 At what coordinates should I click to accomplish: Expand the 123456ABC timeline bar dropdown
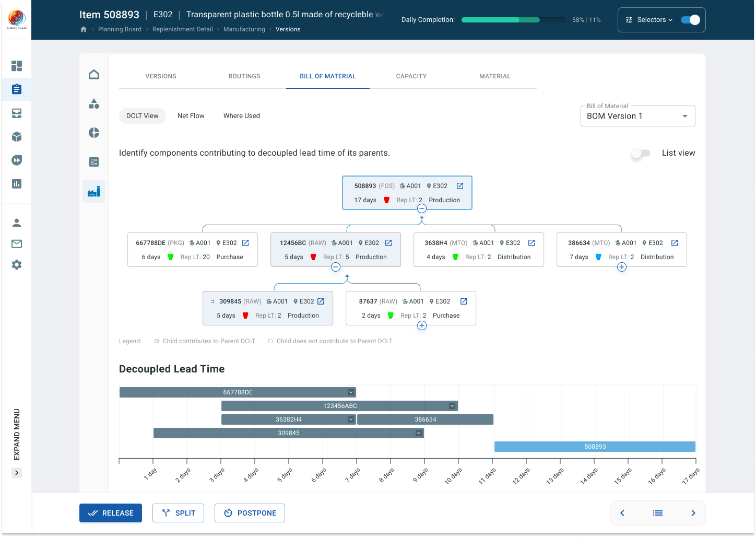[452, 406]
